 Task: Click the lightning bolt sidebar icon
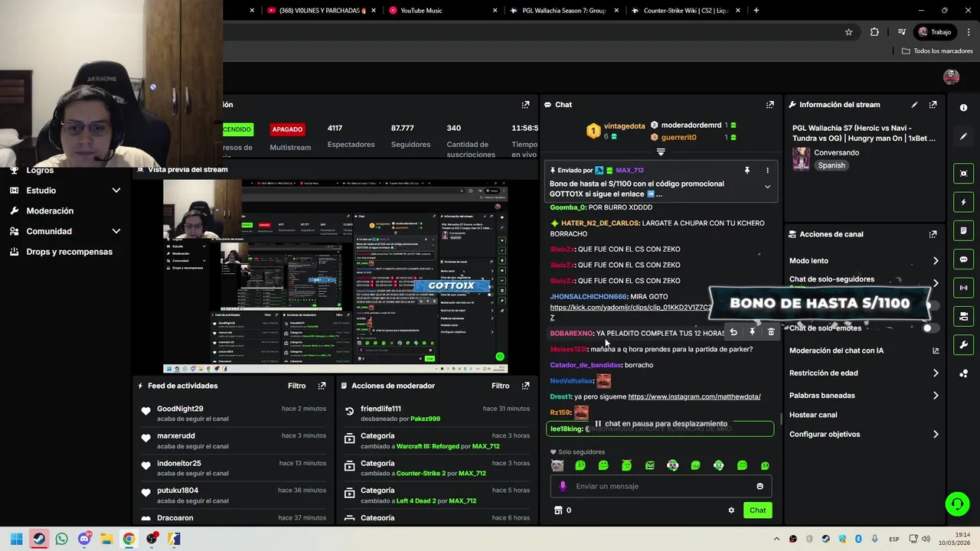(963, 202)
